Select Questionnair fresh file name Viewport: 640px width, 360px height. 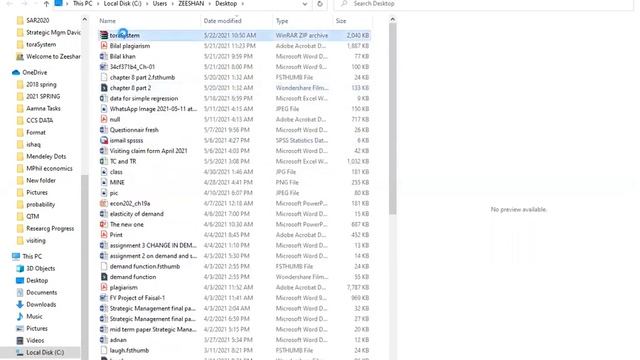pos(134,130)
